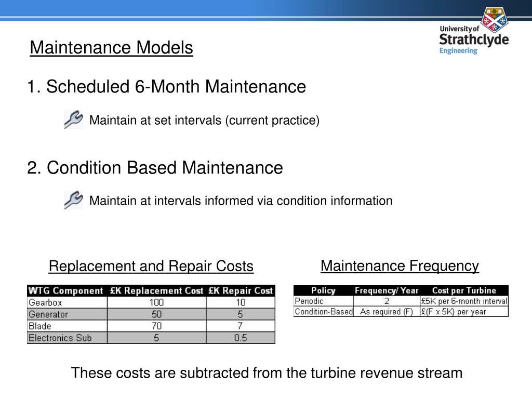Click the '£K Repair Cost' column header
This screenshot has height=399, width=532.
click(x=241, y=291)
